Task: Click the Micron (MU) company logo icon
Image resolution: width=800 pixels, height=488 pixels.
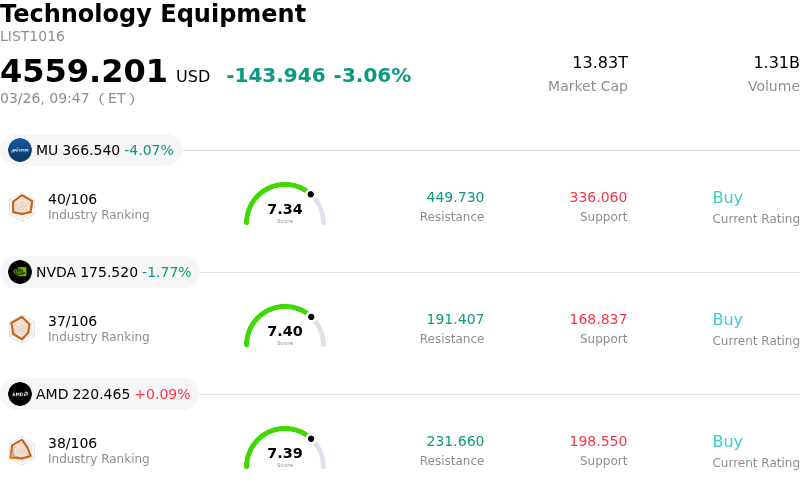Action: [x=20, y=150]
